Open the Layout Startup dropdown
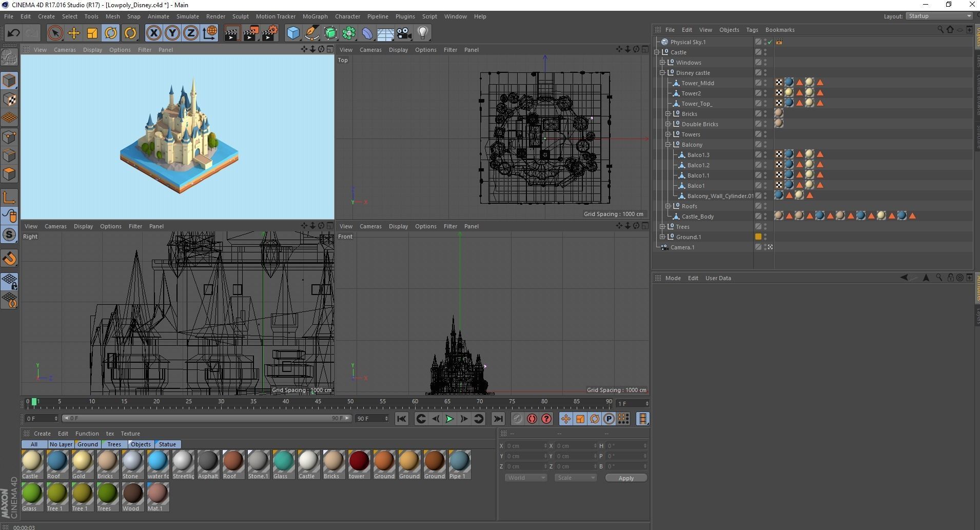The image size is (980, 530). click(x=940, y=16)
